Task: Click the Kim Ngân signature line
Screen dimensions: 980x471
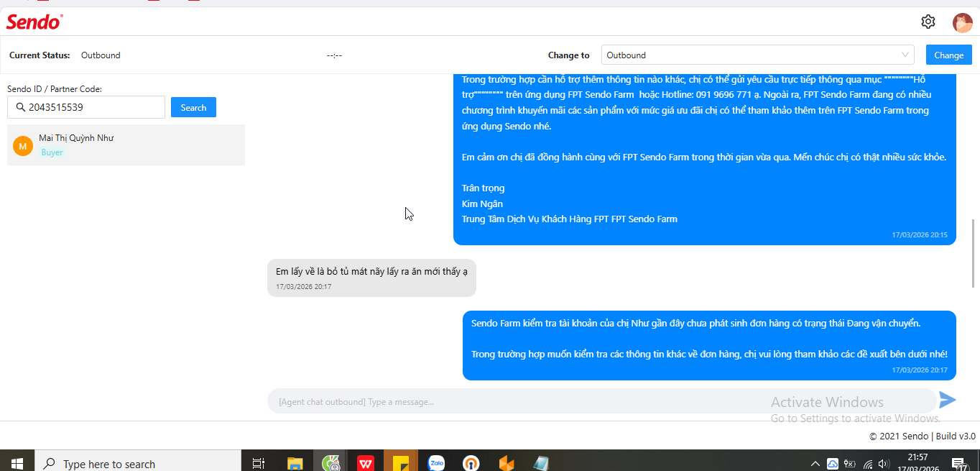Action: 482,204
